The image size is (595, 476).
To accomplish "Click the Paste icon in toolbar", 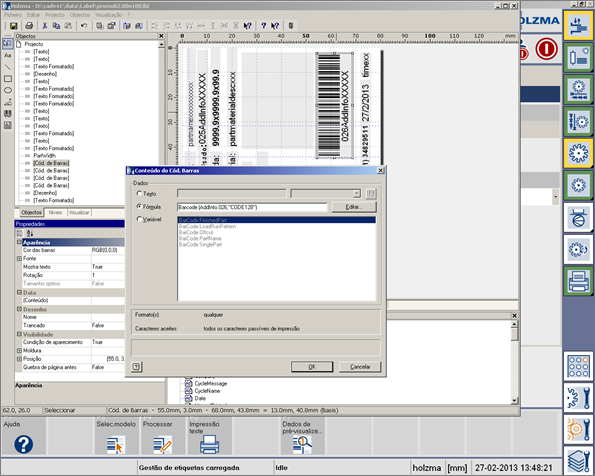I will 68,26.
